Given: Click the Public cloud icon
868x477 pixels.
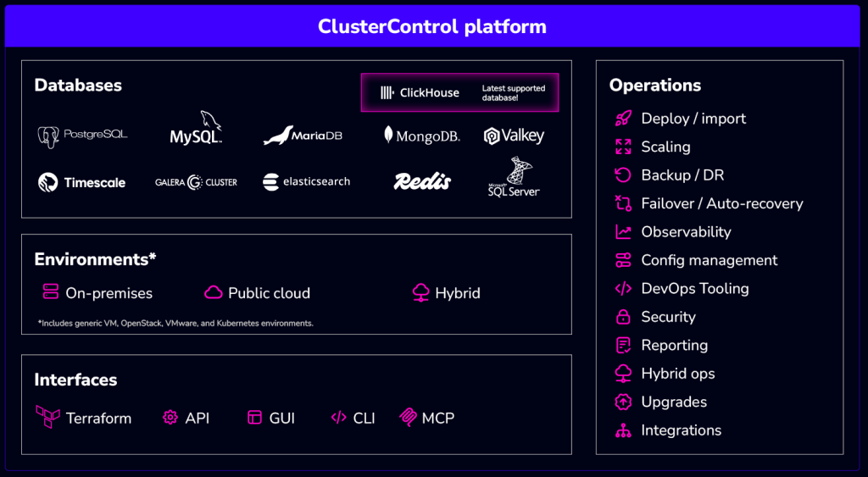Looking at the screenshot, I should pyautogui.click(x=213, y=292).
